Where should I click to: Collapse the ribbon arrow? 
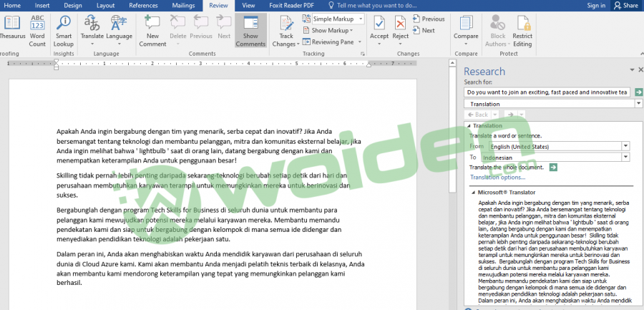(x=641, y=54)
